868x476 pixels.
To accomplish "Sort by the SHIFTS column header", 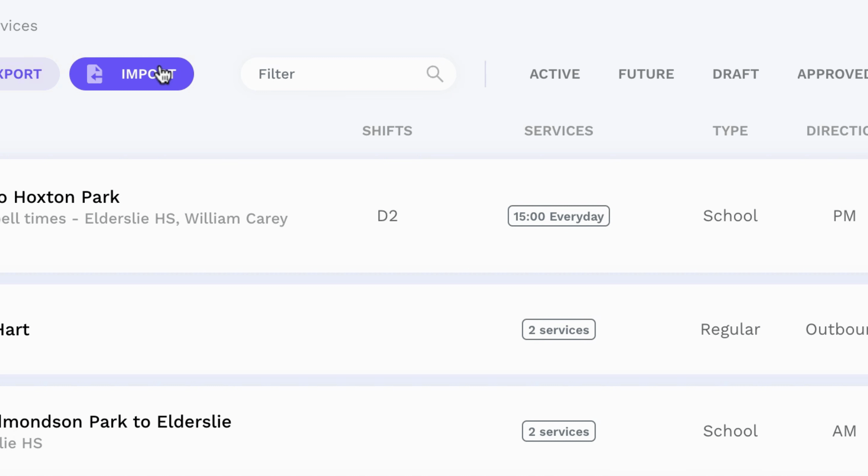I will 387,131.
